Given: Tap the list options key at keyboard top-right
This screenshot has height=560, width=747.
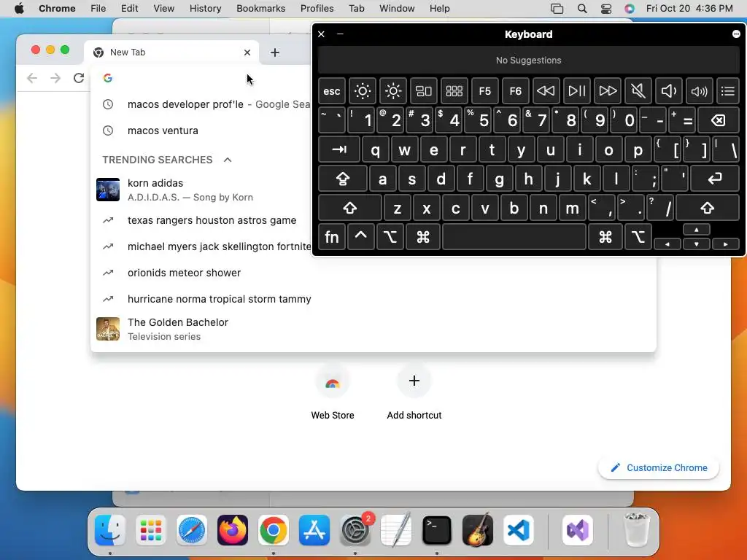Looking at the screenshot, I should pos(728,91).
